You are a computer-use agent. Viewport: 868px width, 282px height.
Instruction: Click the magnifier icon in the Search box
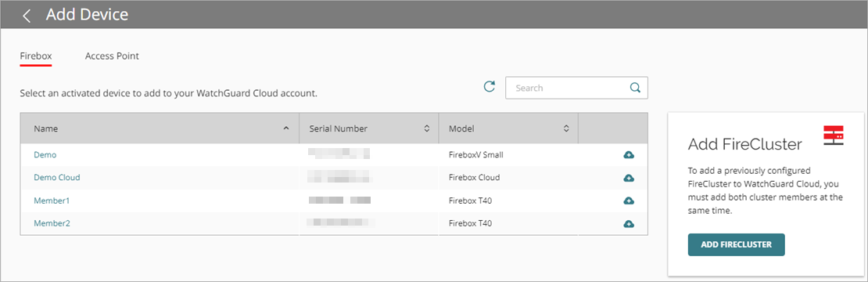(635, 88)
